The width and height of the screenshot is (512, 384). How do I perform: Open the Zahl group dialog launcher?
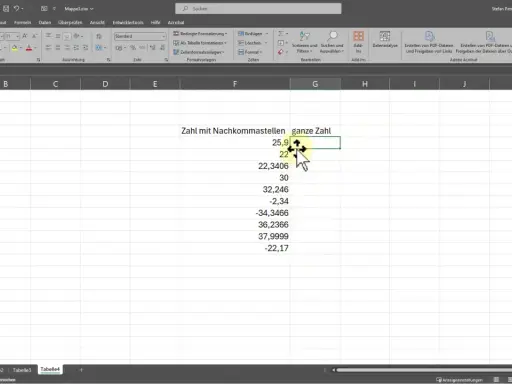(x=166, y=60)
